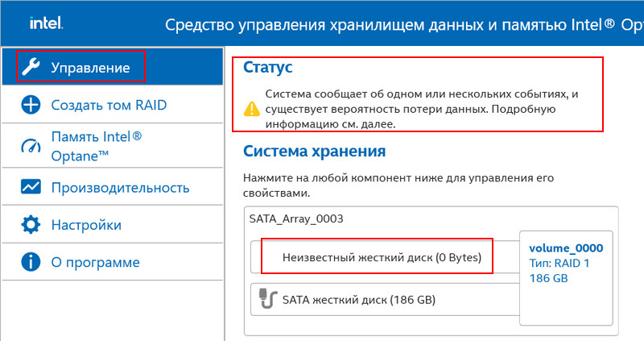Image resolution: width=644 pixels, height=341 pixels.
Task: Click SATA_Array_0003 array label
Action: click(x=296, y=218)
